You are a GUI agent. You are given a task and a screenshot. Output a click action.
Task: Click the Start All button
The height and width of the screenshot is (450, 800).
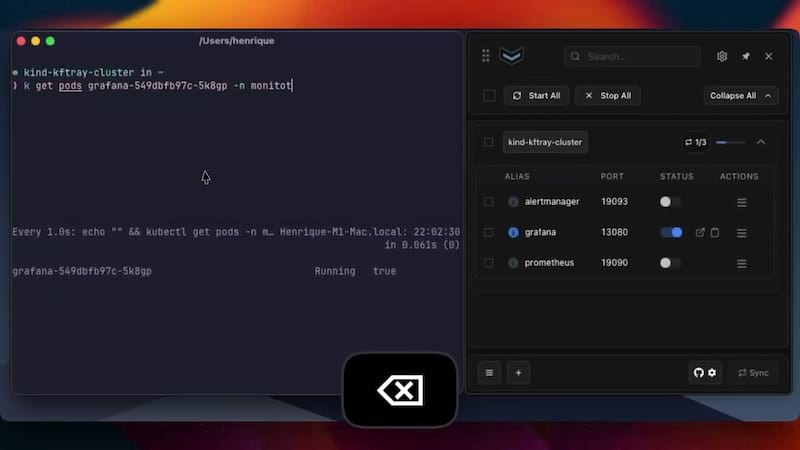coord(536,96)
